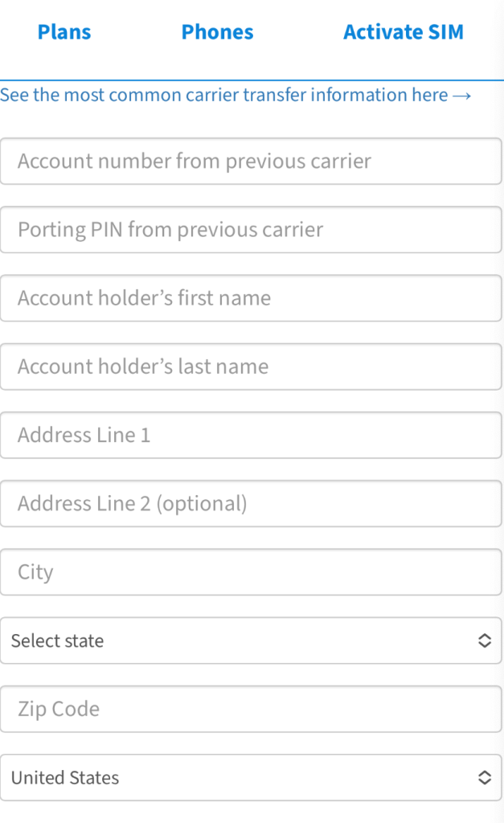Click the 'Select state' placeholder text
Viewport: 504px width, 823px height.
coord(57,641)
